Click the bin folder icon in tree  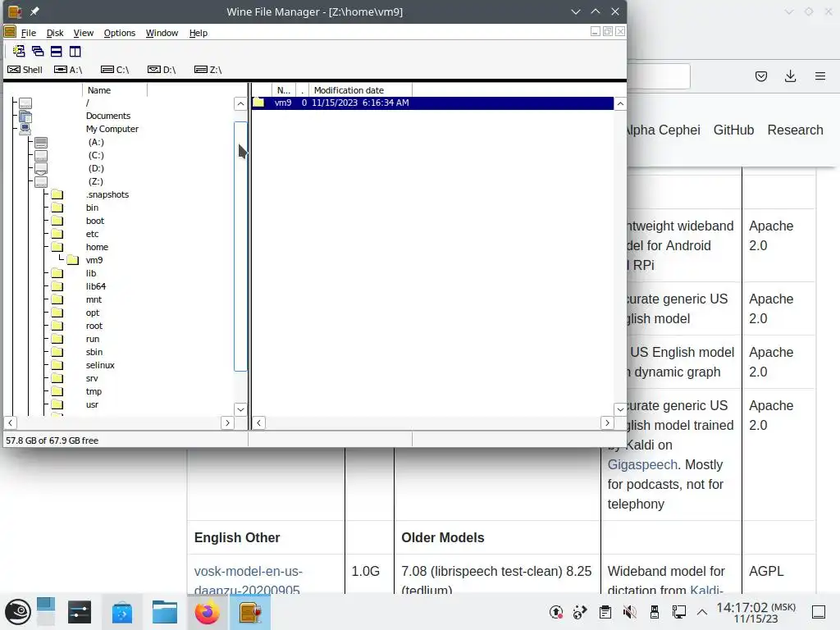click(x=57, y=208)
